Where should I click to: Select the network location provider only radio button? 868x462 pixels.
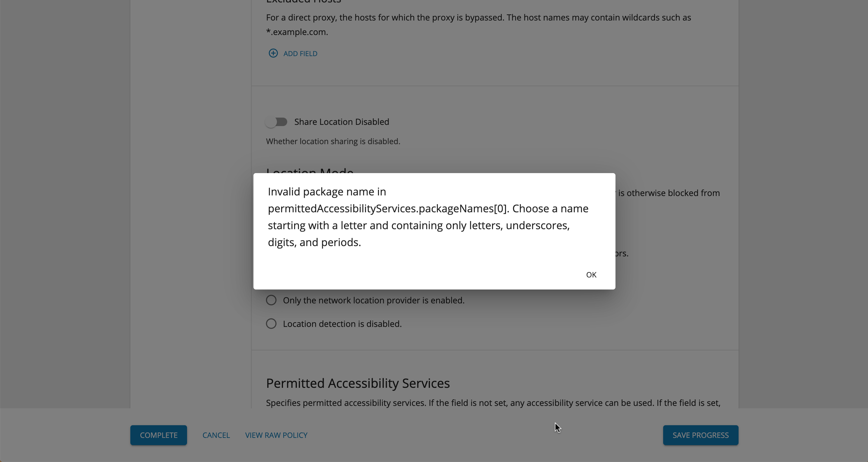point(271,300)
